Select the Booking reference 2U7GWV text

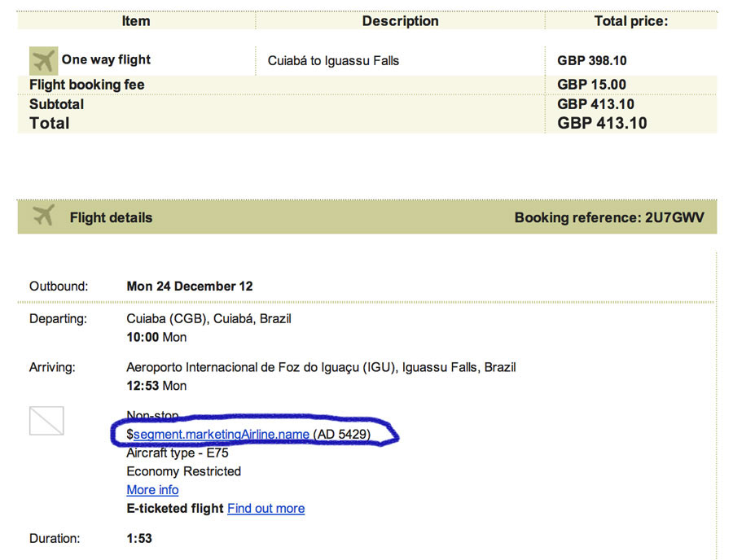609,217
